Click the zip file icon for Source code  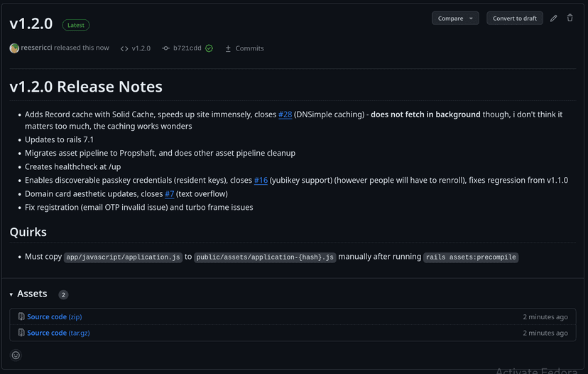tap(21, 316)
